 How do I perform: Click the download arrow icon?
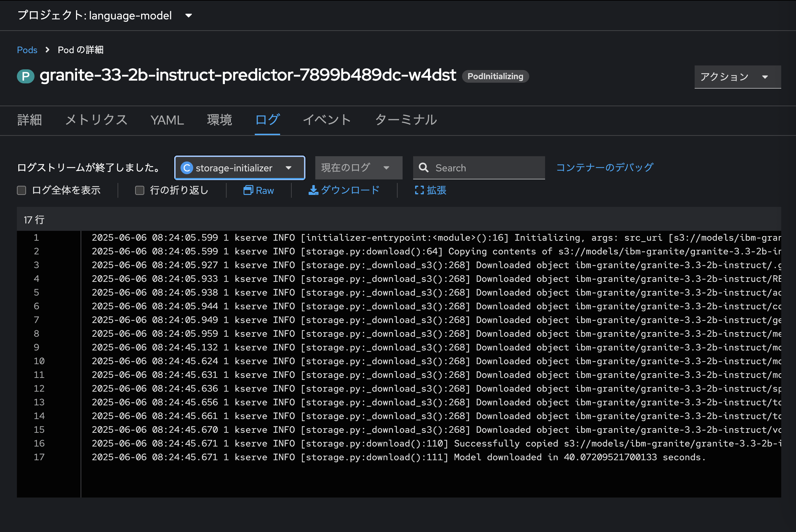[x=313, y=190]
